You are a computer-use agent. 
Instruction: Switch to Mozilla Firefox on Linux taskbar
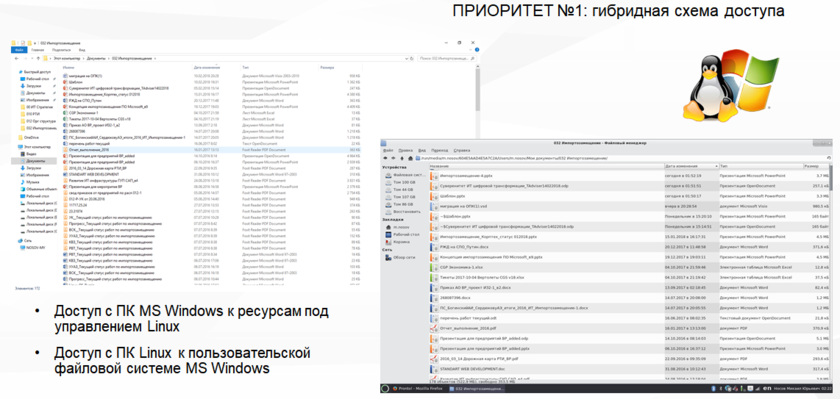click(x=417, y=388)
